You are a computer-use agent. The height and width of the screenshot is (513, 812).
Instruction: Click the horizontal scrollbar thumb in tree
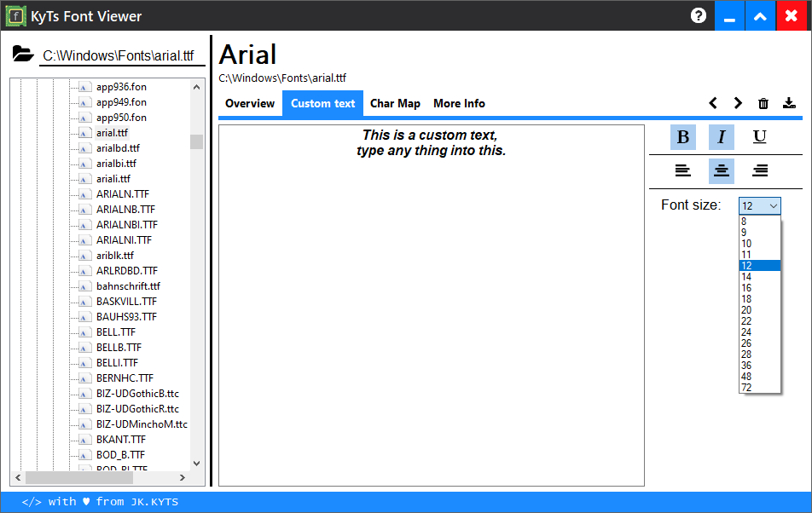(79, 477)
